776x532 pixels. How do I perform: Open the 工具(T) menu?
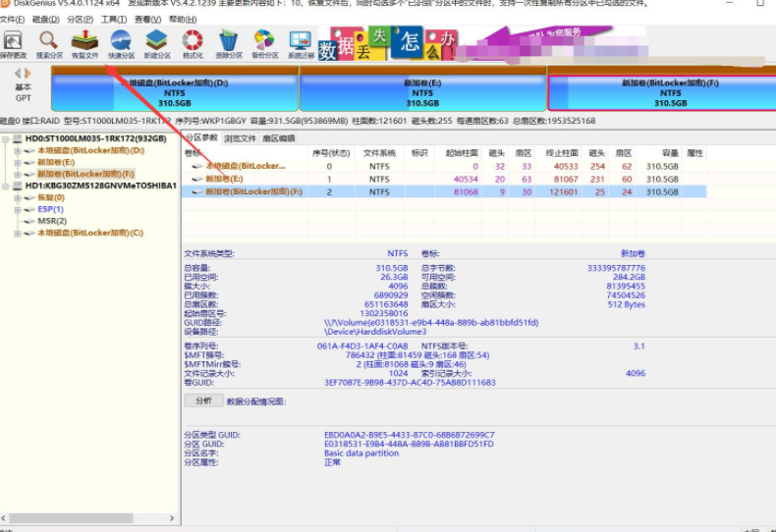(113, 19)
